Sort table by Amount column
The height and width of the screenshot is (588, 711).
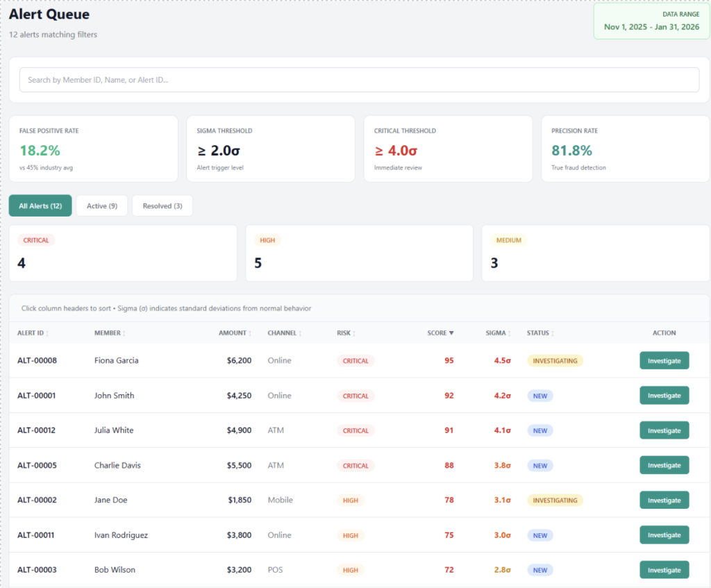point(235,333)
